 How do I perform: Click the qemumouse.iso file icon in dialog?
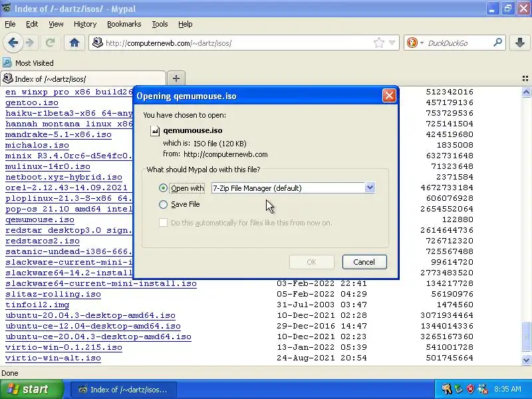pyautogui.click(x=155, y=130)
